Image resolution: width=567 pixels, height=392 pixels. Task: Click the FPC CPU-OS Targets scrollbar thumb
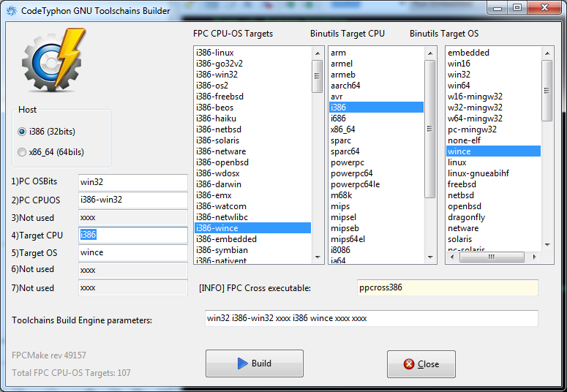coord(317,76)
